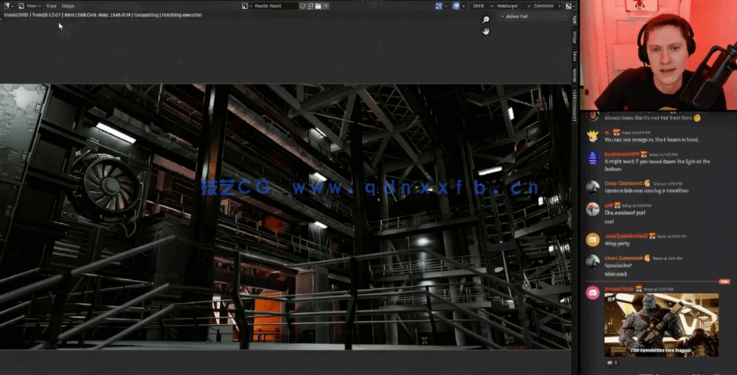
Task: Toggle the fake user shield icon
Action: click(x=303, y=6)
